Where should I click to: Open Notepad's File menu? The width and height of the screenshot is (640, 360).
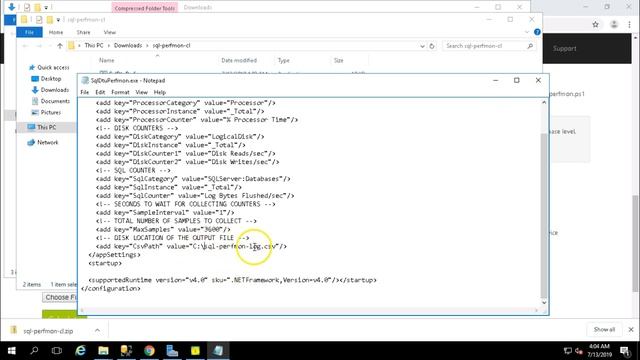[84, 92]
